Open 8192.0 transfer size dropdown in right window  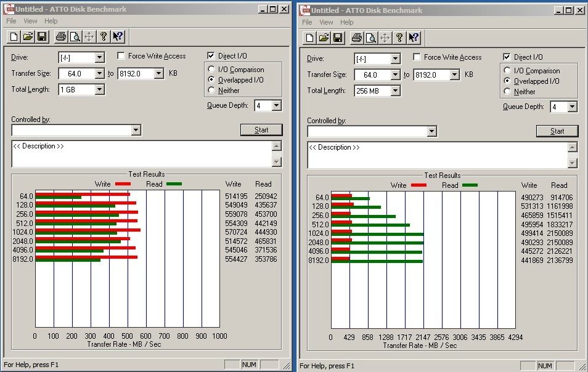pos(455,75)
